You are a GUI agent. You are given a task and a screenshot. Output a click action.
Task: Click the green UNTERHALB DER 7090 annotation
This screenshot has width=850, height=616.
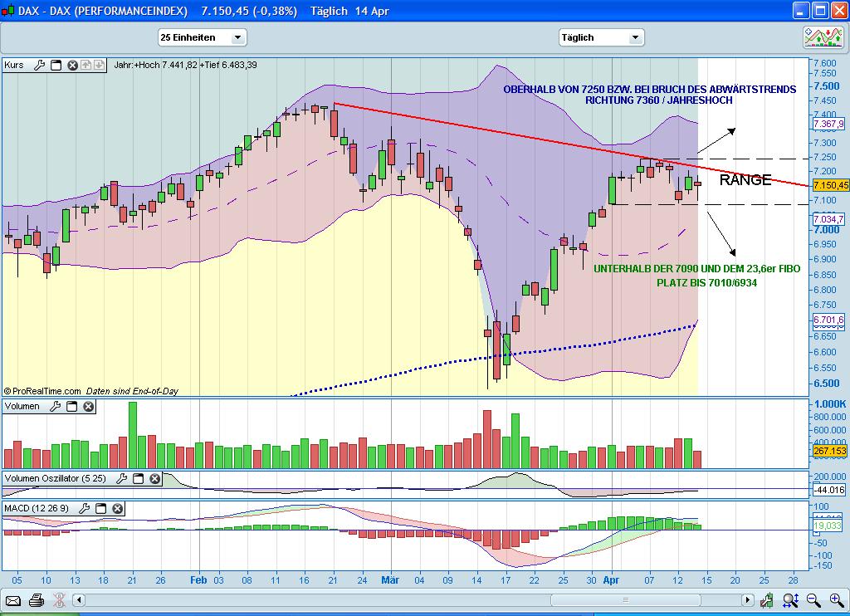tap(696, 269)
